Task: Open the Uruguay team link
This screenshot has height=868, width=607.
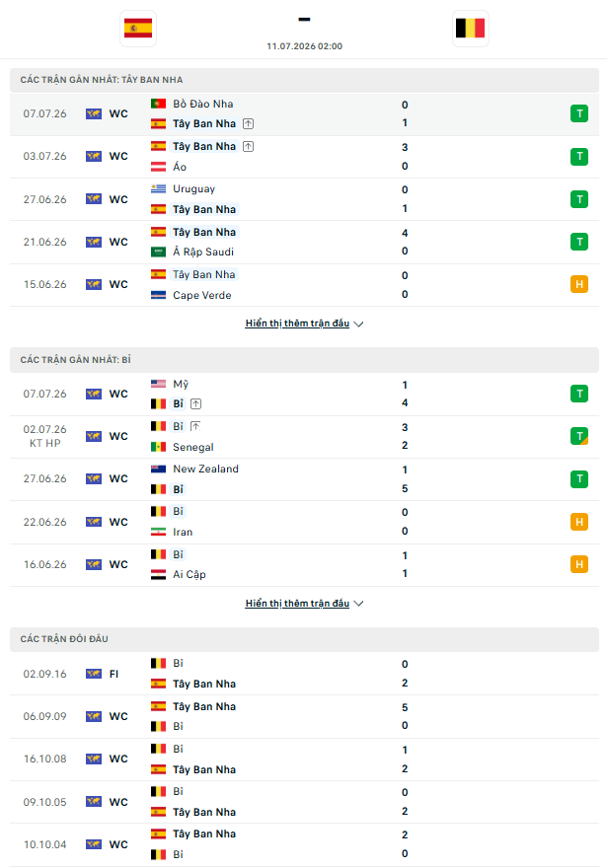Action: point(193,188)
